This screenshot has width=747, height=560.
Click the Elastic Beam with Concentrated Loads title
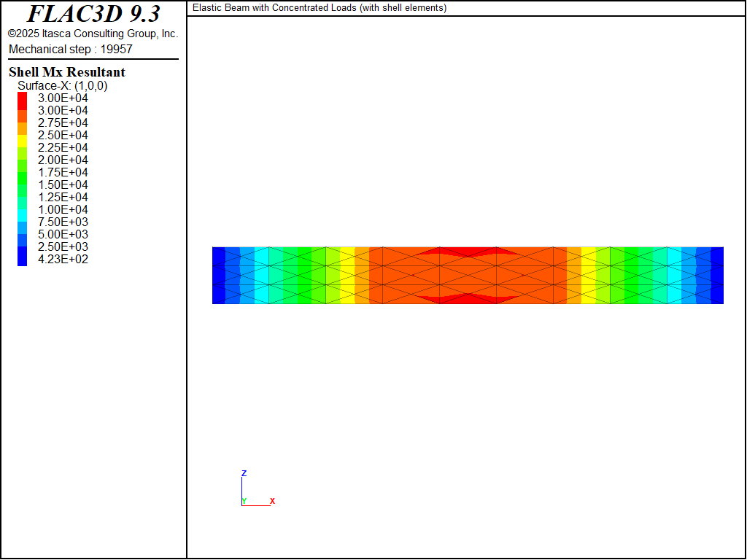click(x=320, y=8)
